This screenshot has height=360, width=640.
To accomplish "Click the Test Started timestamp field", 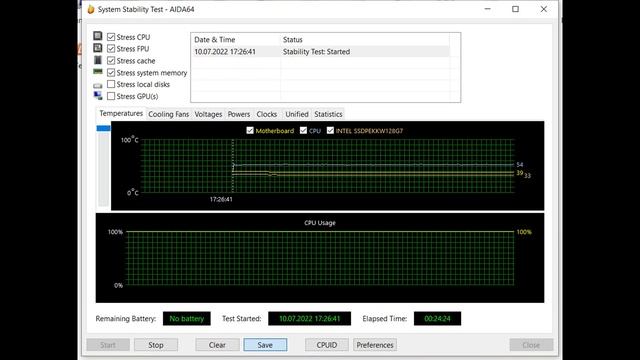I will click(309, 319).
